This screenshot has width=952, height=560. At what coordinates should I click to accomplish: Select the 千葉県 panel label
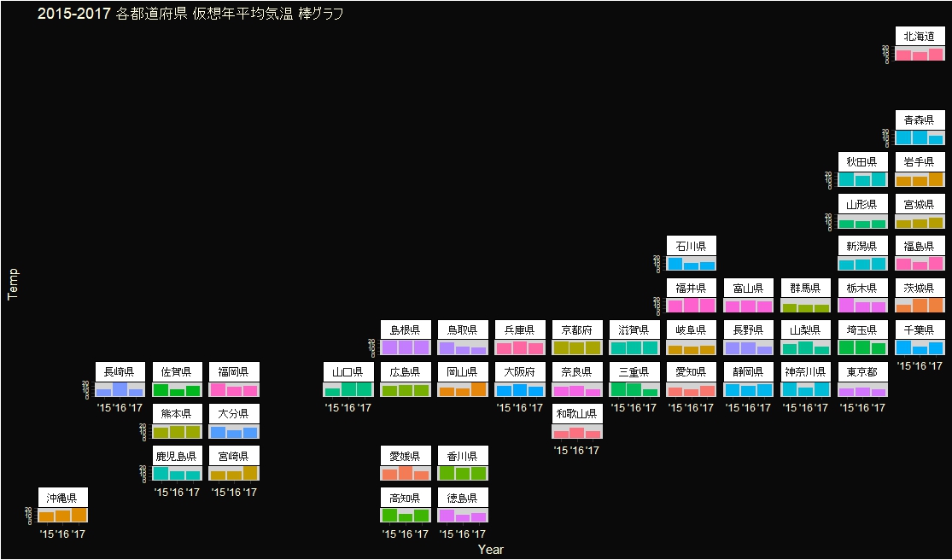(x=920, y=330)
